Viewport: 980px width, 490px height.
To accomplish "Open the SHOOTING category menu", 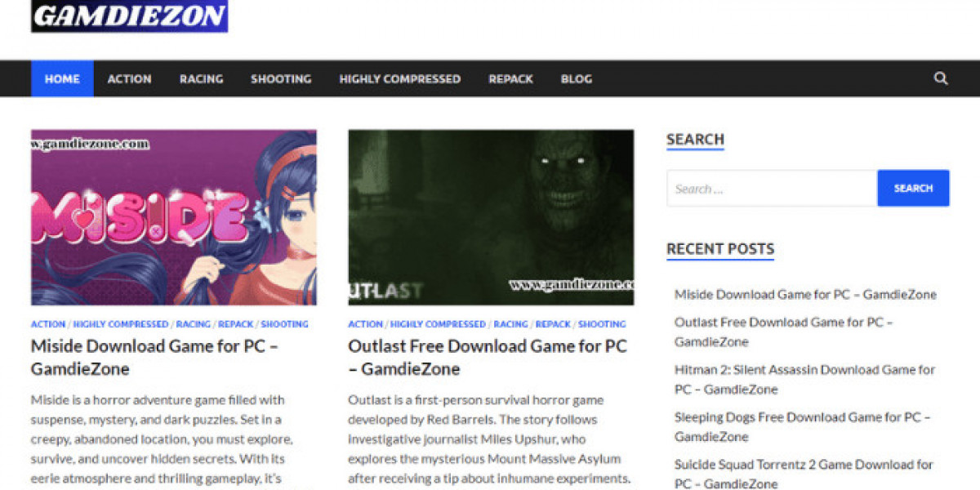I will (281, 79).
